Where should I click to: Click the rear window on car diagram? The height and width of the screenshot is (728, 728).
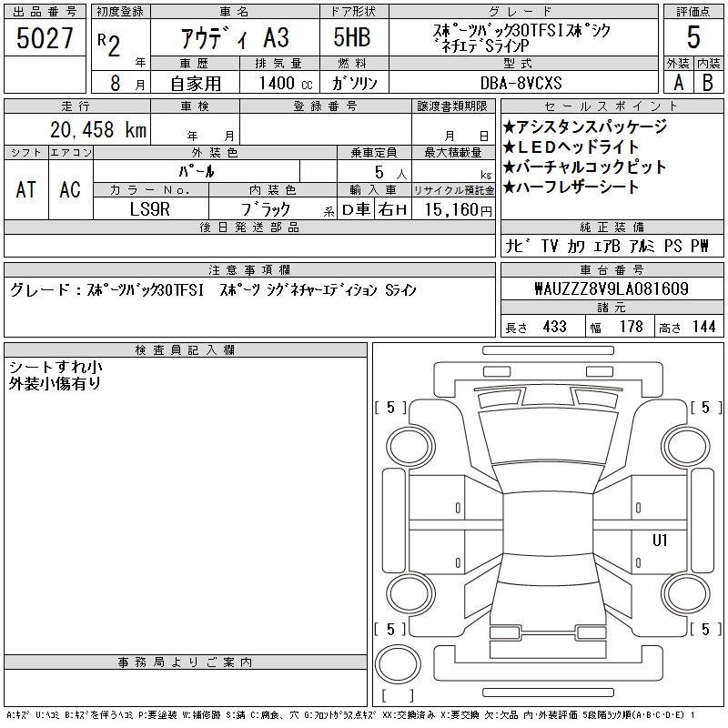[x=548, y=569]
